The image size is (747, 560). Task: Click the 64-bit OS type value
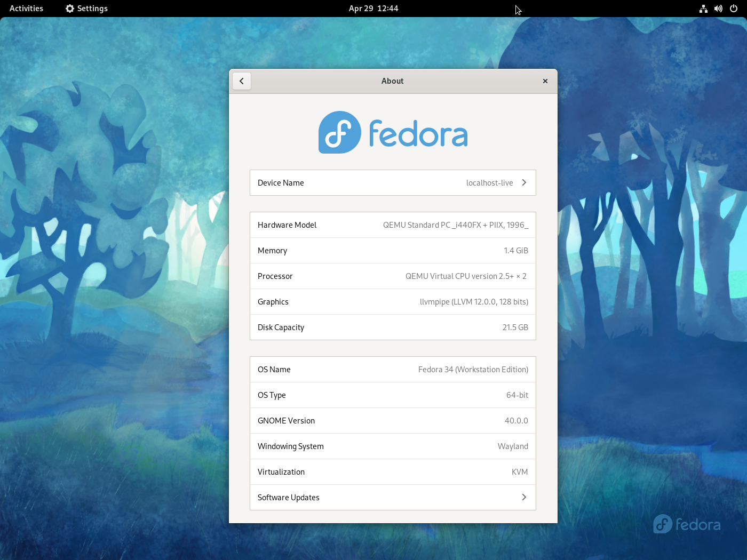[x=517, y=395]
